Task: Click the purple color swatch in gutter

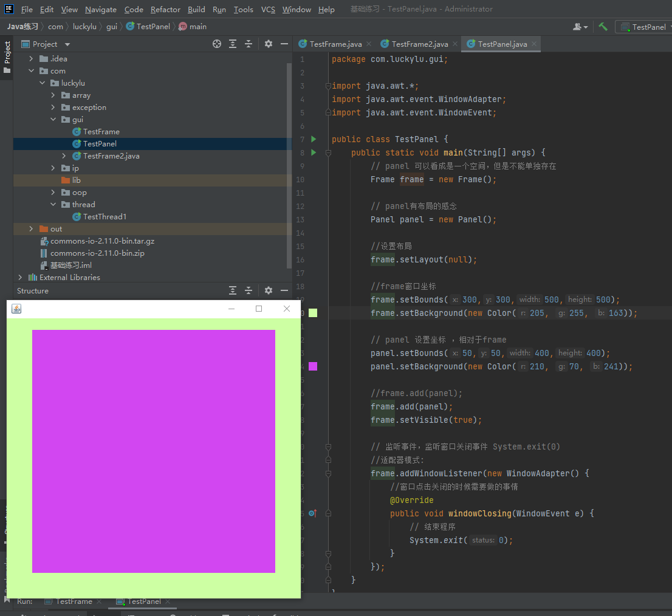Action: click(x=313, y=366)
